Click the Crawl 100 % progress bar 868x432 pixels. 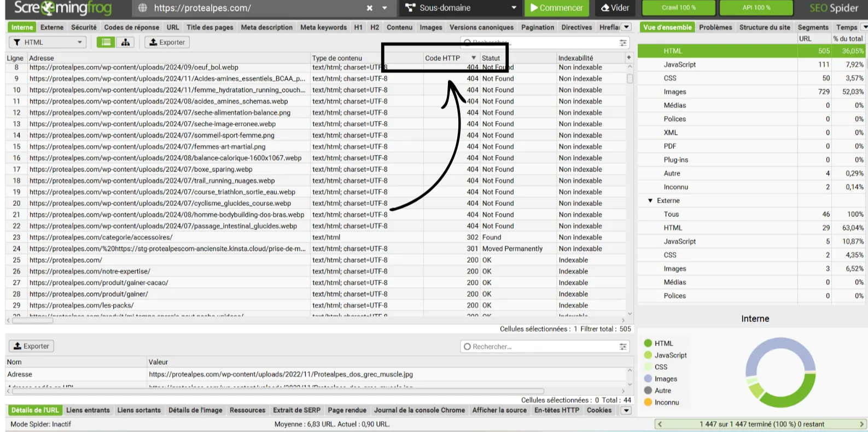(x=678, y=8)
